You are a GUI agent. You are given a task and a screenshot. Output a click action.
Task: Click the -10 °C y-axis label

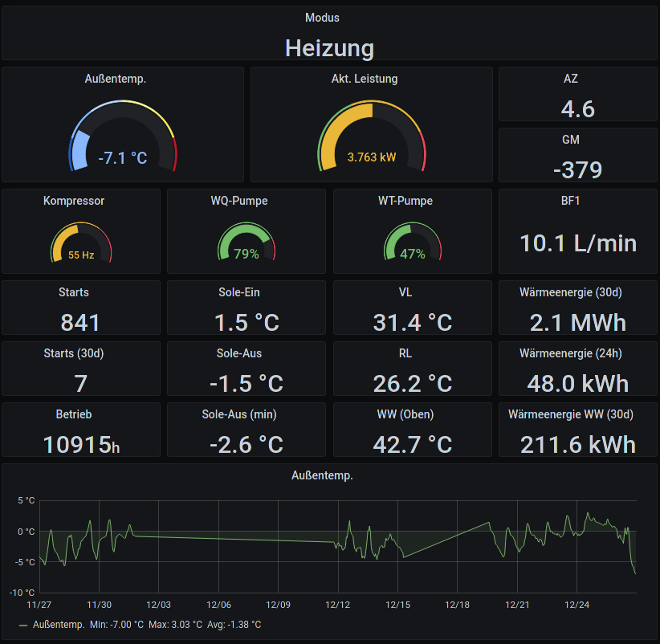tap(22, 593)
